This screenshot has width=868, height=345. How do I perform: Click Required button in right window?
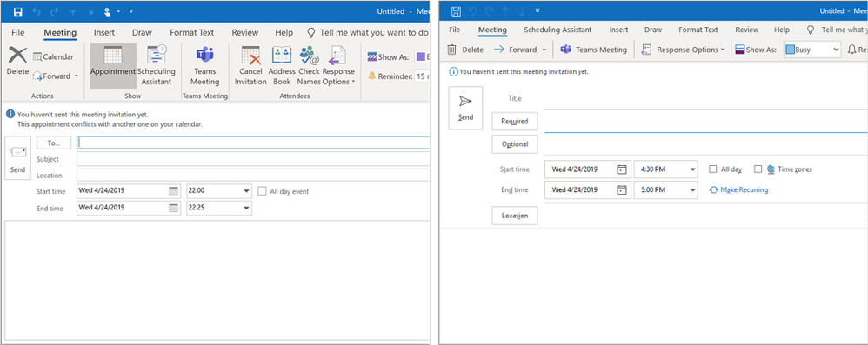click(515, 121)
